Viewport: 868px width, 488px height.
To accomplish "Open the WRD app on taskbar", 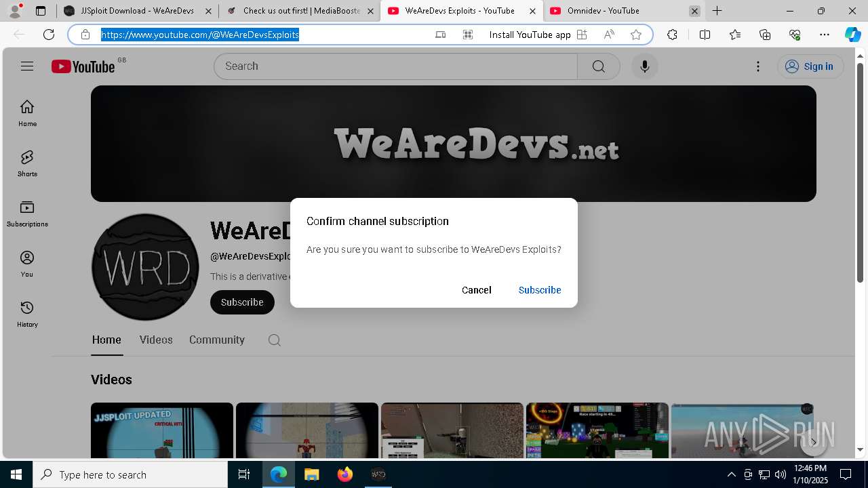I will [378, 474].
